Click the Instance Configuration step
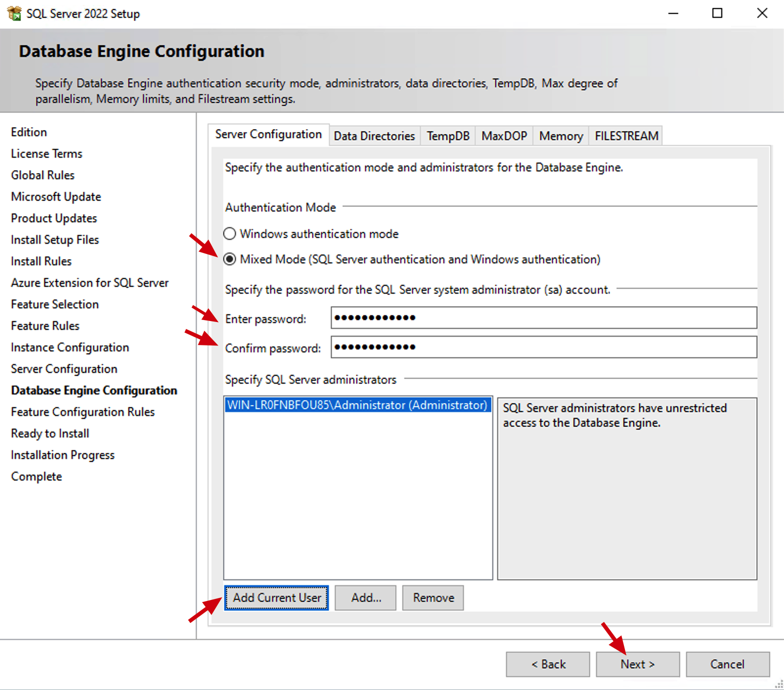The height and width of the screenshot is (690, 784). pos(70,347)
